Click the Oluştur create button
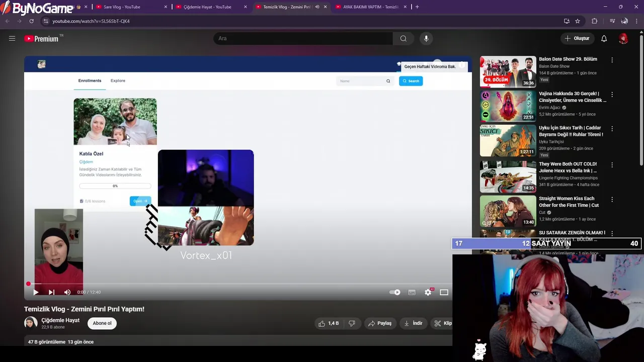This screenshot has height=362, width=644. (577, 38)
